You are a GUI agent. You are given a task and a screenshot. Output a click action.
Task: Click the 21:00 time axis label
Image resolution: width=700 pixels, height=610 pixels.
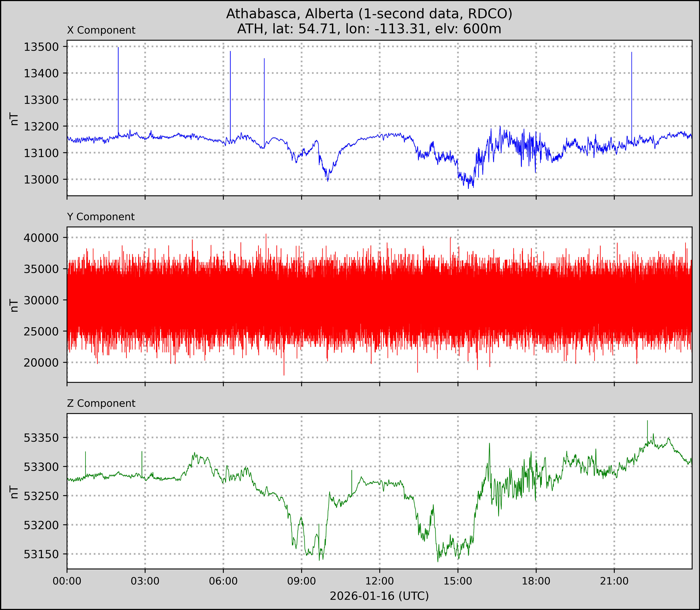614,581
